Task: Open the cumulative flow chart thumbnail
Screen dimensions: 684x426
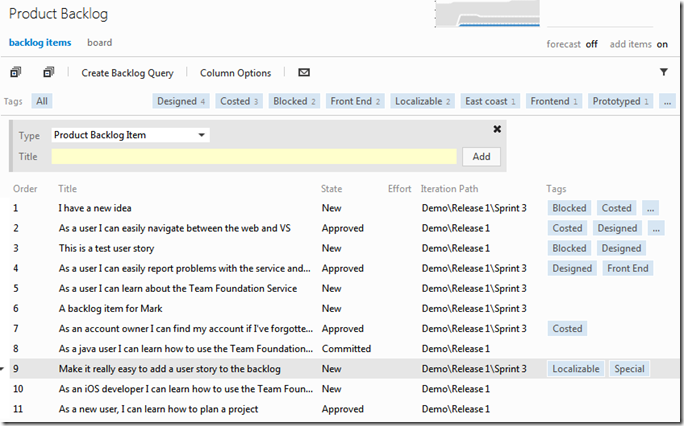Action: click(487, 14)
